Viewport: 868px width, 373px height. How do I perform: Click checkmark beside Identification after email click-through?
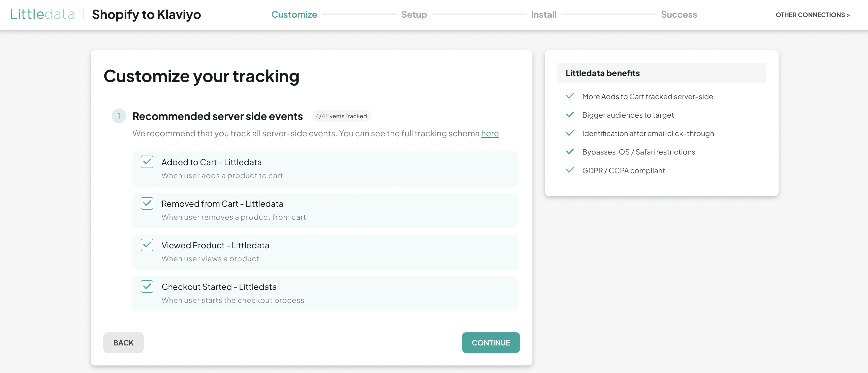[x=570, y=134]
